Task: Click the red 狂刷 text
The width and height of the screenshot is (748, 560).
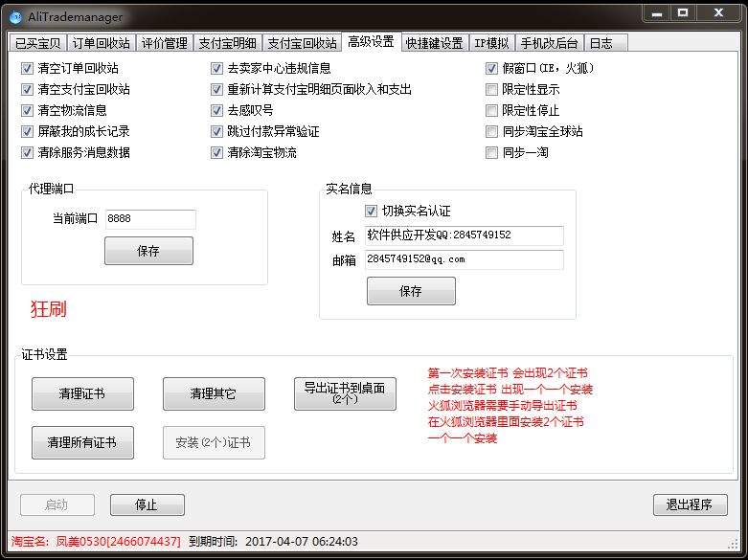Action: (49, 309)
